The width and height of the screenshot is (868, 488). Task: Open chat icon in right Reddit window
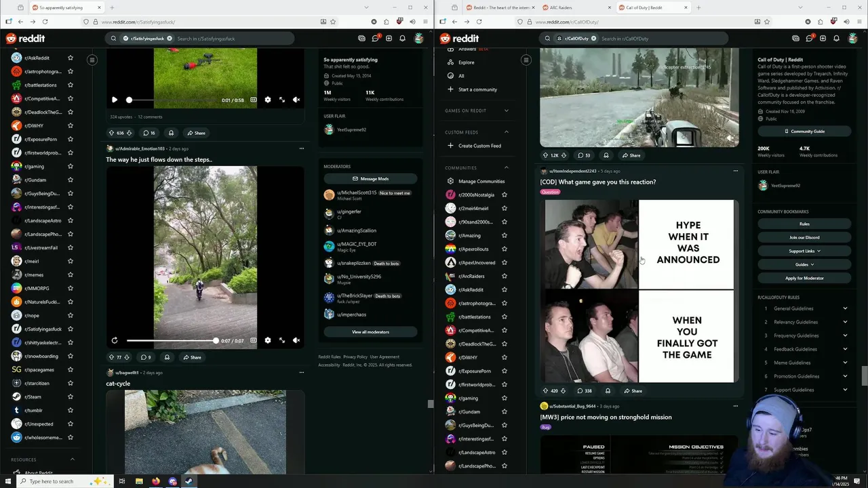tap(795, 39)
